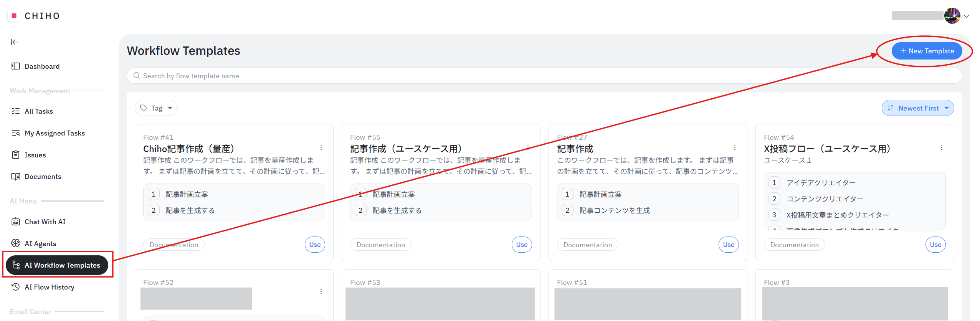
Task: Focus the flow template search field
Action: point(537,76)
